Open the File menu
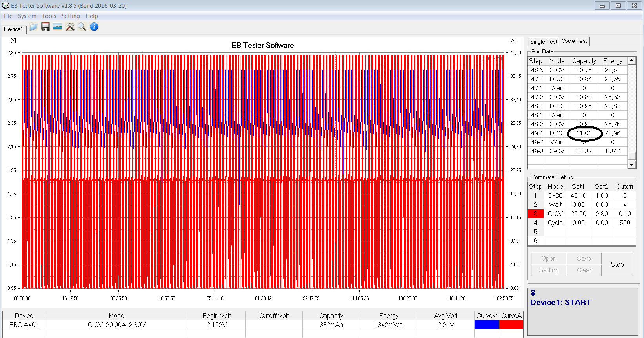The image size is (644, 338). pyautogui.click(x=8, y=16)
